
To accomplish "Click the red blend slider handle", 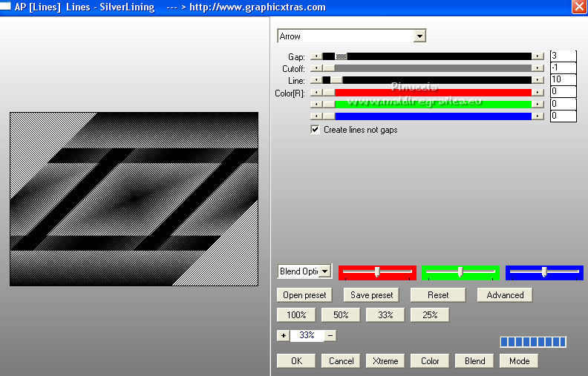I will (377, 272).
